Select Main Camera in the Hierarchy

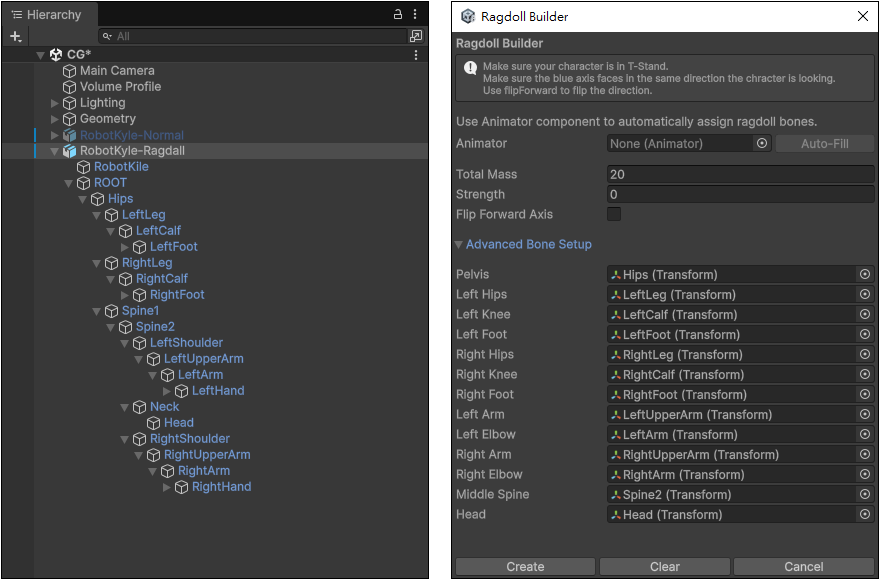(117, 71)
